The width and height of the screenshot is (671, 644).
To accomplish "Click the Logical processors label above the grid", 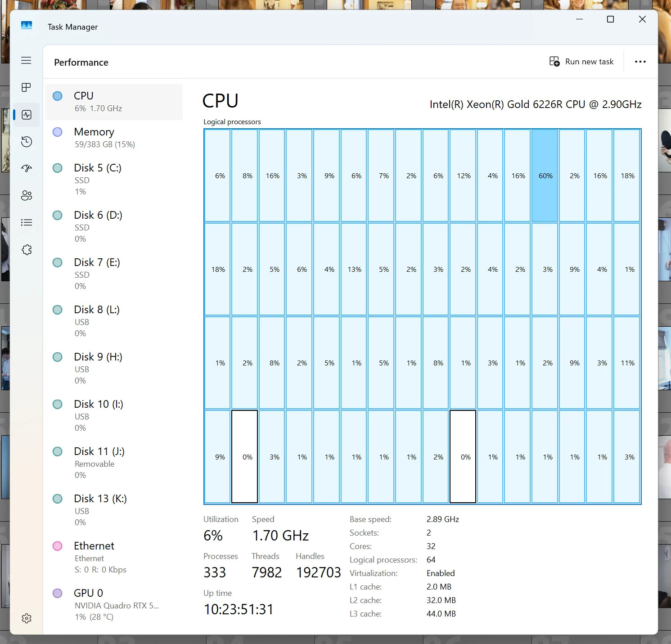I will point(232,122).
